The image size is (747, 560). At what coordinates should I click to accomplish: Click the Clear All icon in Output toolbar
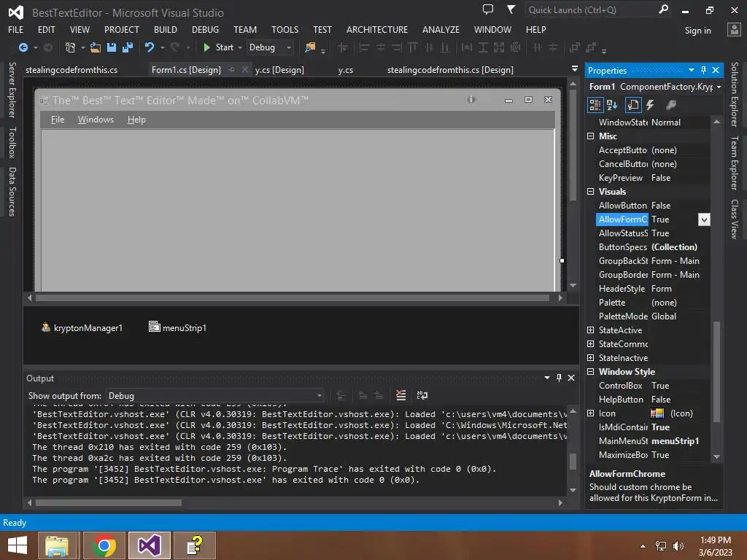401,395
